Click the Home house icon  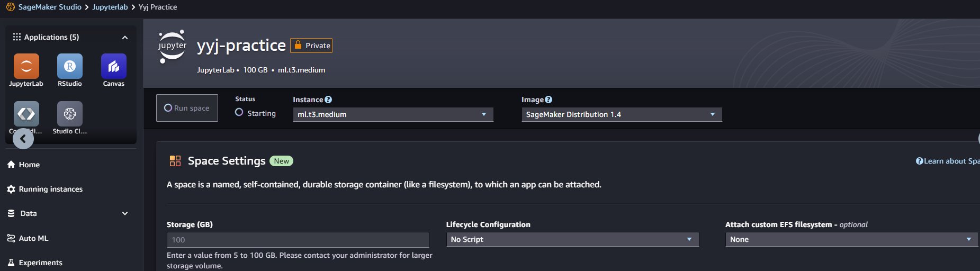point(11,165)
